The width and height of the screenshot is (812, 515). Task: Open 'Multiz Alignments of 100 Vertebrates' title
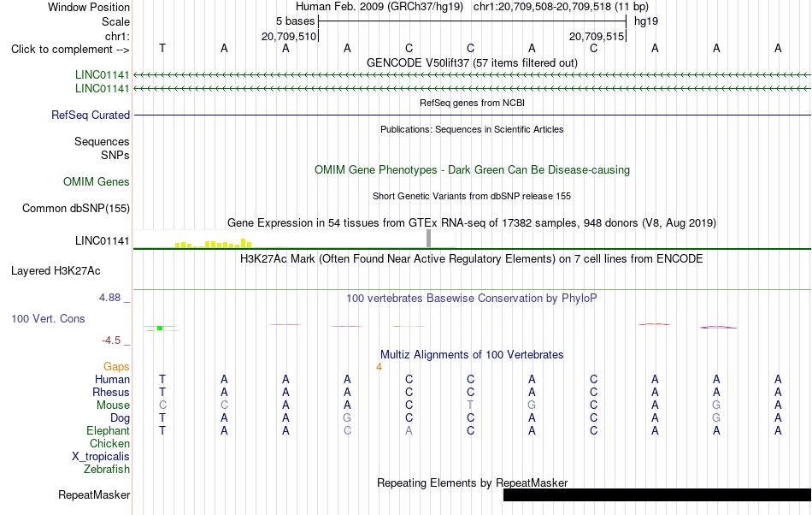[x=472, y=354]
